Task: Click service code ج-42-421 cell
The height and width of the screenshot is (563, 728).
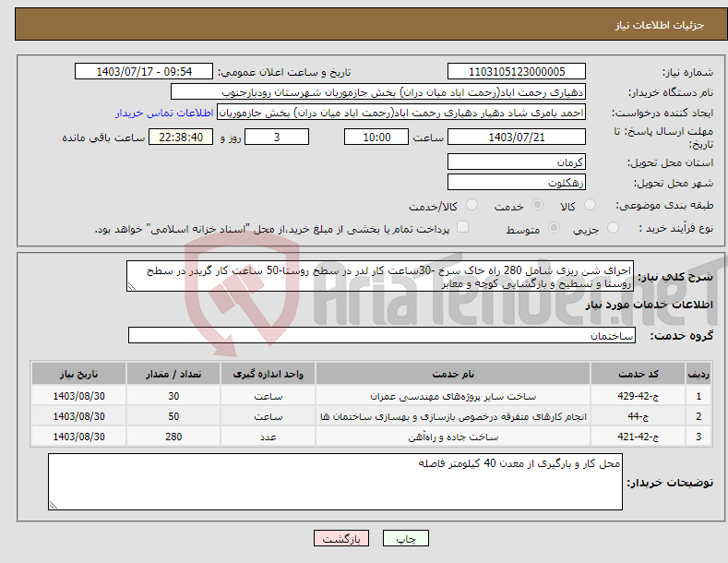Action: 638,437
